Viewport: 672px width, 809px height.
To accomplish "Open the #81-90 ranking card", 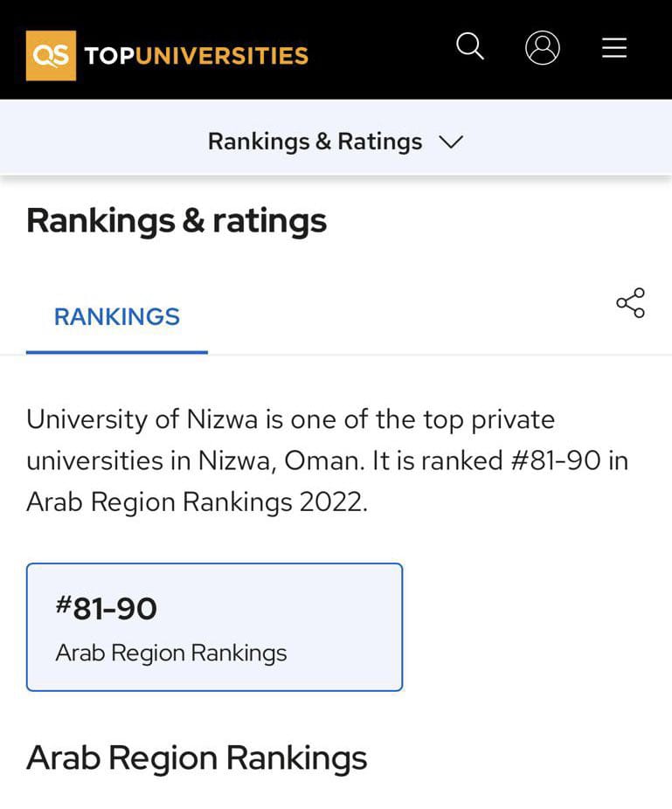I will click(x=214, y=627).
